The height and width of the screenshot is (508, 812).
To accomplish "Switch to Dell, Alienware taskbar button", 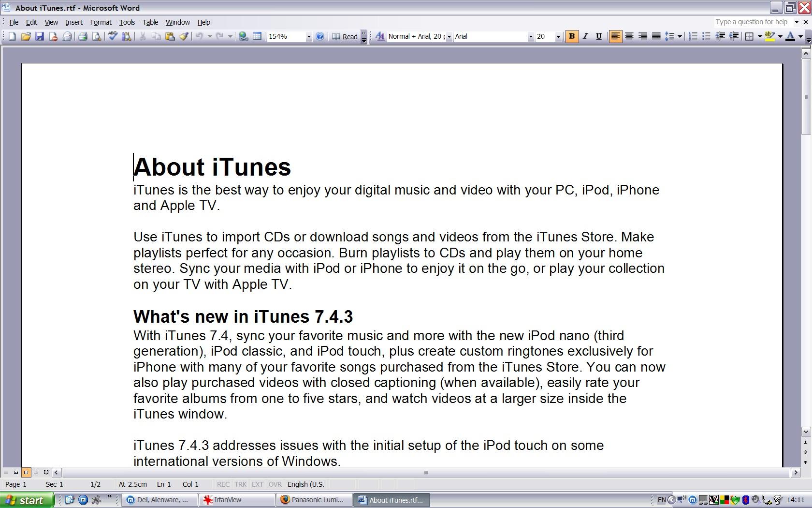I will 160,500.
